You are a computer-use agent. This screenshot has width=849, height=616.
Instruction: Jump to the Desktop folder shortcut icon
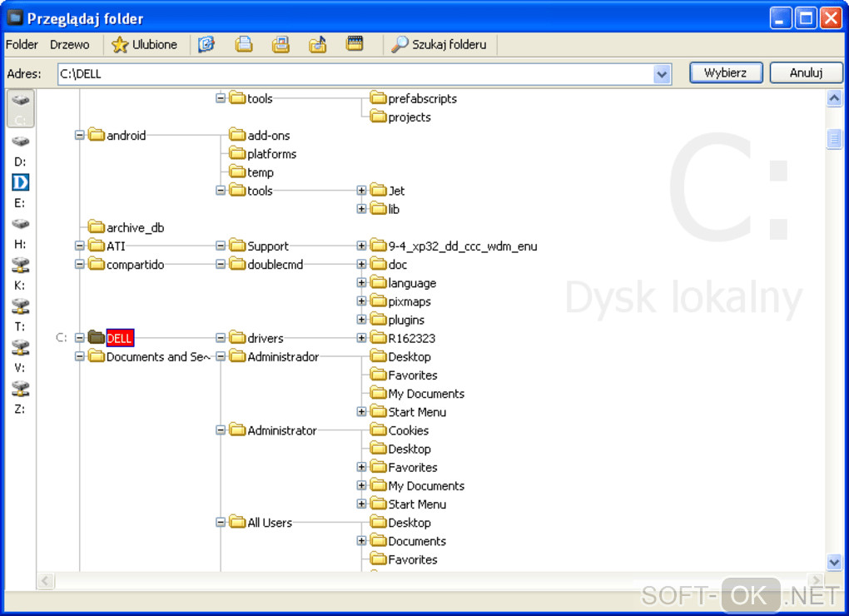click(x=206, y=44)
